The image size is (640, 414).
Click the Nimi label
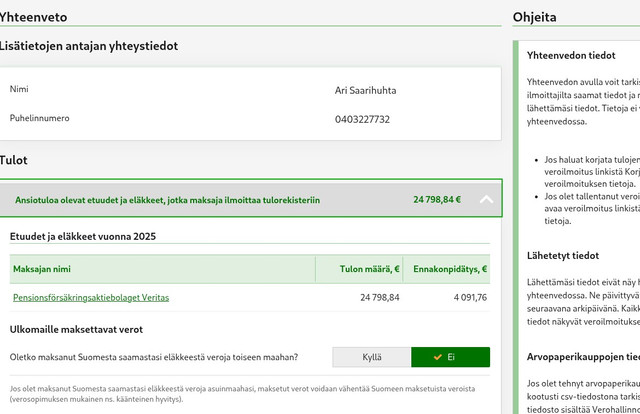(x=19, y=89)
